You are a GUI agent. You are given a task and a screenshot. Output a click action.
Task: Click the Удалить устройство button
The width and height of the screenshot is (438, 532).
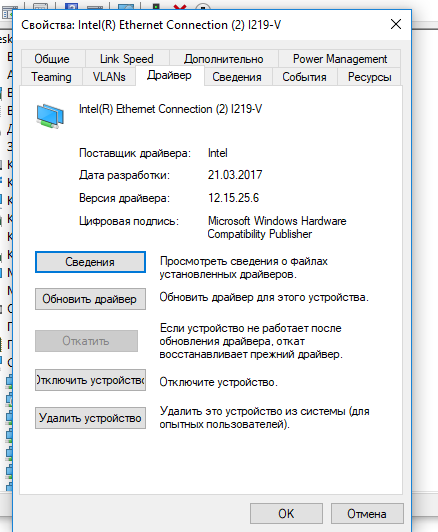coord(90,418)
